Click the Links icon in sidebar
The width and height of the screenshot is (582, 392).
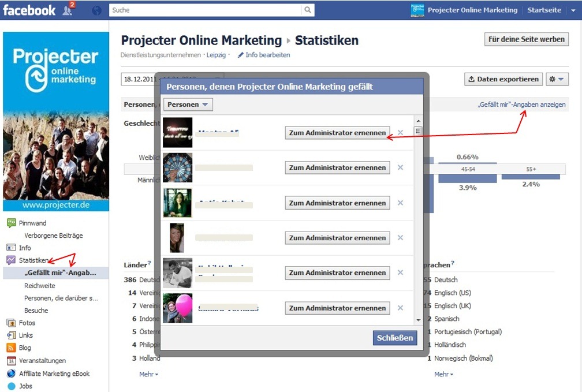point(11,335)
